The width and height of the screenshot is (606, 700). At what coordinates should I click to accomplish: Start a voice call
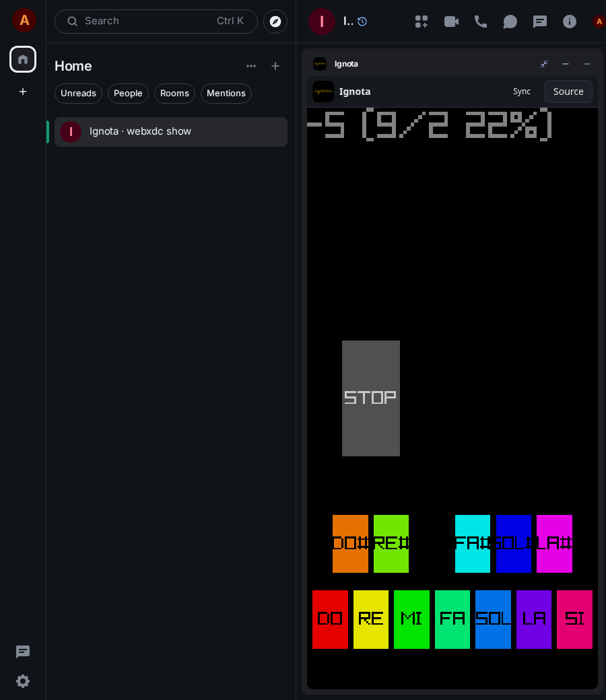[x=481, y=22]
